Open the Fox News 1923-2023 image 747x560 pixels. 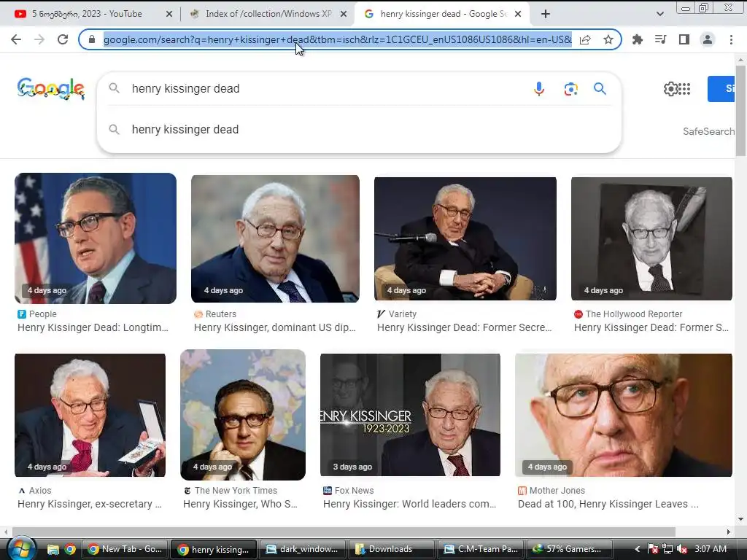[x=410, y=415]
